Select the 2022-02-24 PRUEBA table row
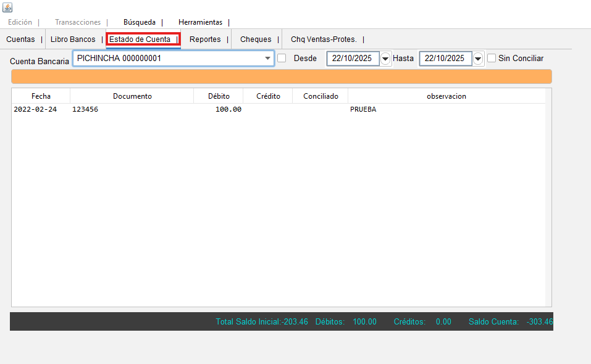This screenshot has width=591, height=364. 185,109
